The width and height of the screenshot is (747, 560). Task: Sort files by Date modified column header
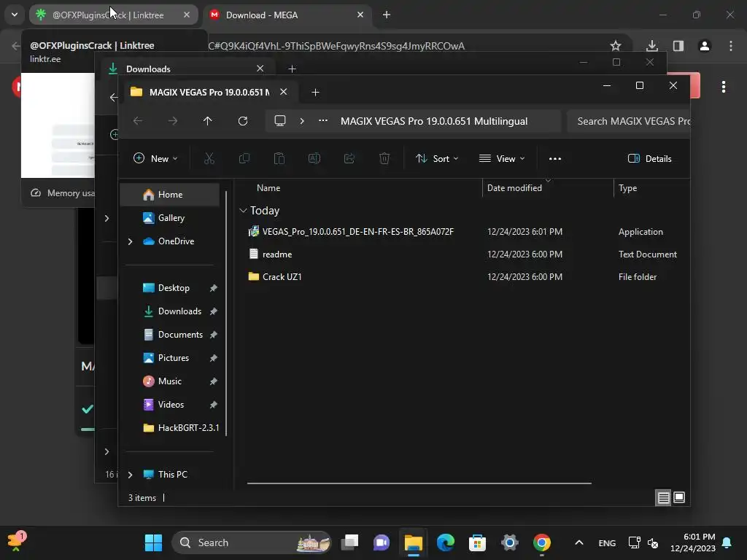tap(514, 188)
